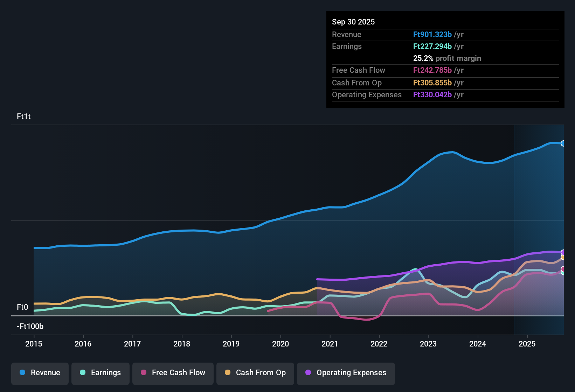The width and height of the screenshot is (575, 392).
Task: Click the blue Revenue legend dot
Action: click(22, 373)
